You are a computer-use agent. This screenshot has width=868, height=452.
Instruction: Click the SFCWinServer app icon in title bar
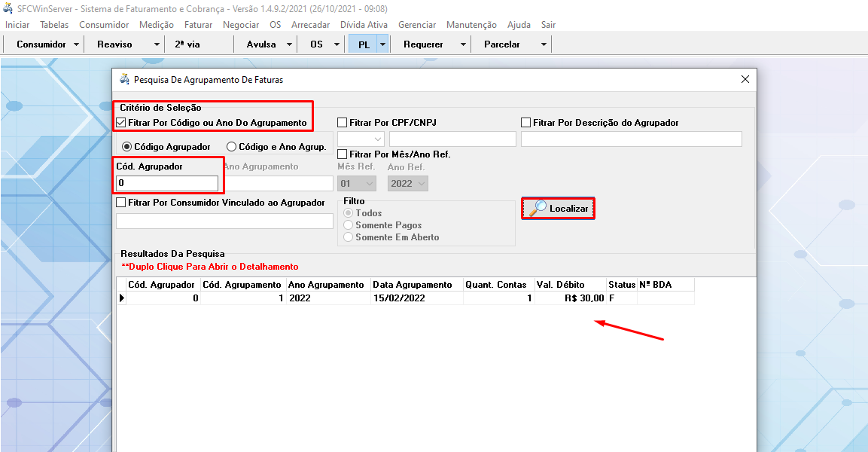point(8,9)
